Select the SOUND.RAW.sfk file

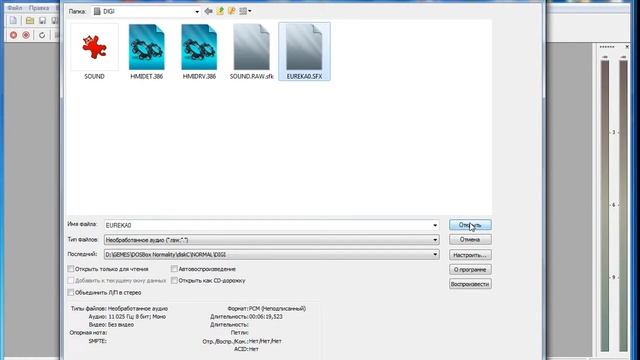tap(251, 51)
